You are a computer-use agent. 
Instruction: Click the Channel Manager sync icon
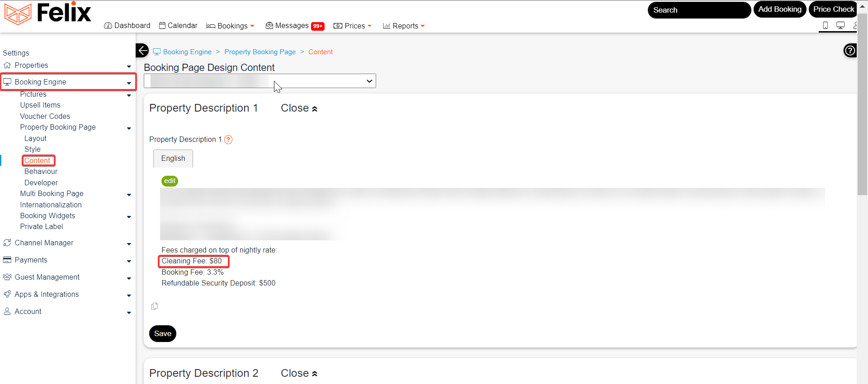coord(7,243)
